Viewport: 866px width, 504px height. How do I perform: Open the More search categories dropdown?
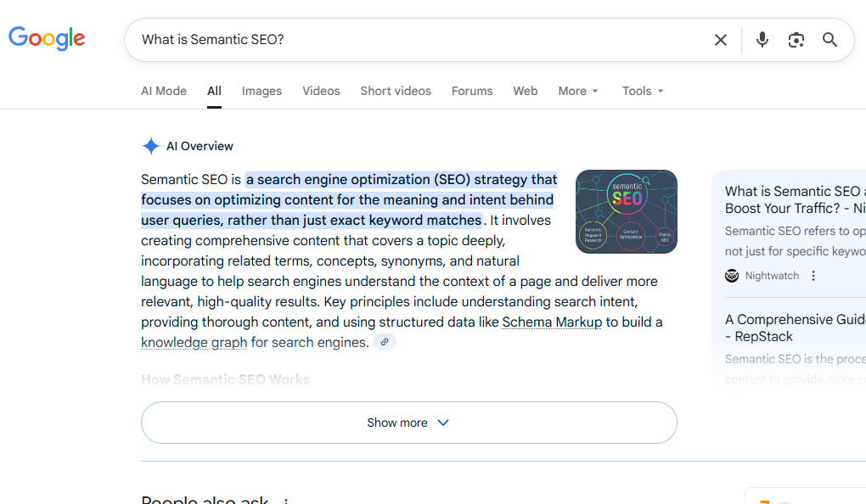pos(577,91)
